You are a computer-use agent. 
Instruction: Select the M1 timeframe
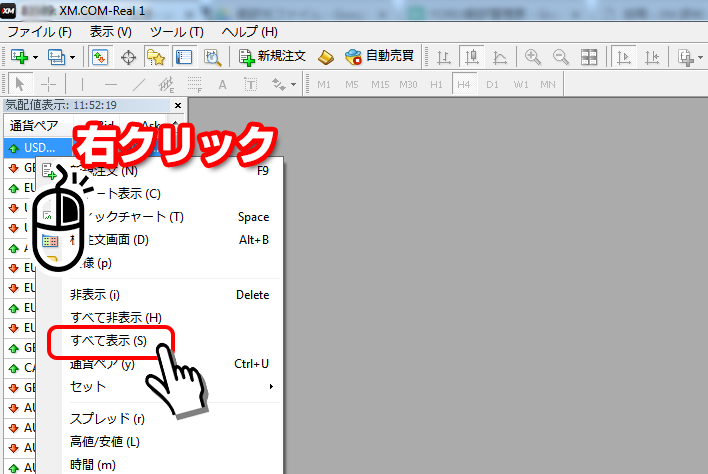pos(323,84)
